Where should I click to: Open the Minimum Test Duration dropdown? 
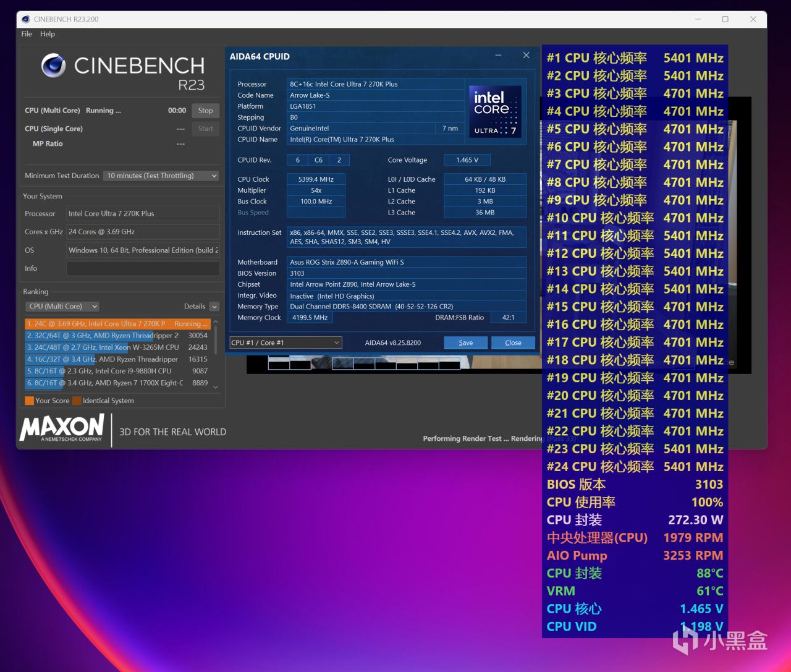(161, 176)
